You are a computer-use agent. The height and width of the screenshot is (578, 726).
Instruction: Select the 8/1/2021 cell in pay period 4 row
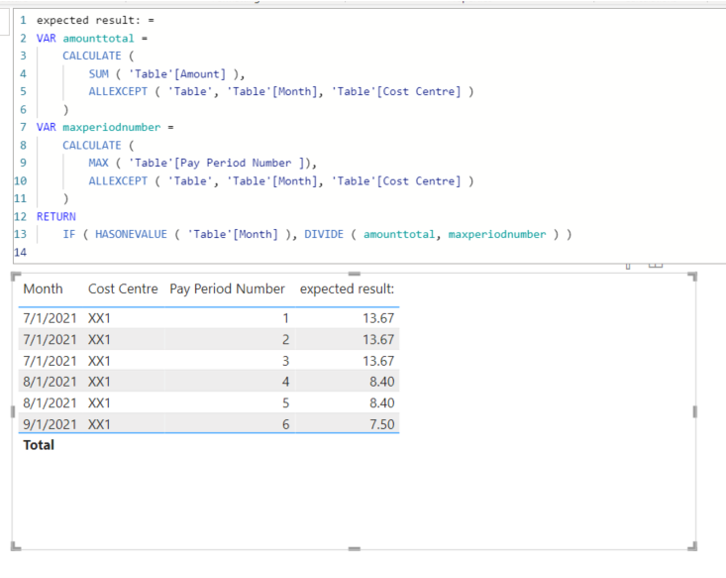[x=50, y=382]
